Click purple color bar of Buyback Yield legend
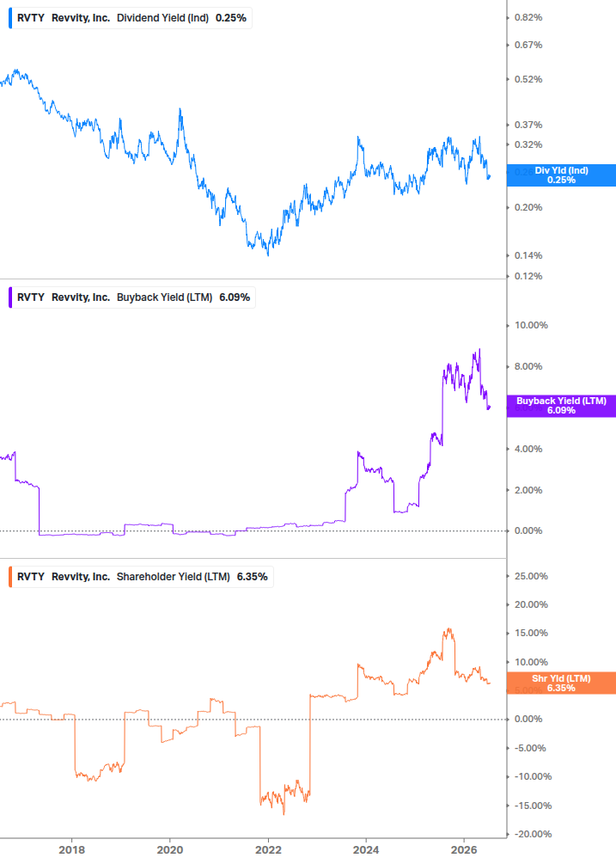 10,297
